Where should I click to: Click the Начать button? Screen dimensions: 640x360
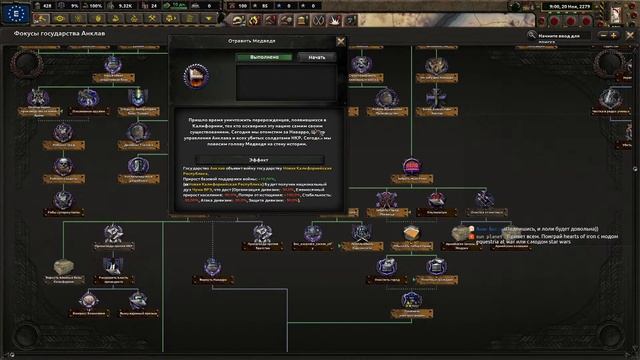(x=317, y=57)
